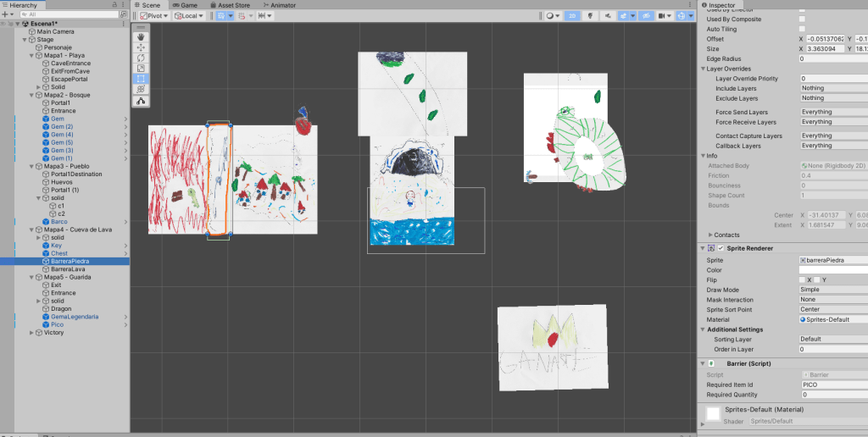Check the Flip X checkbox

(802, 279)
